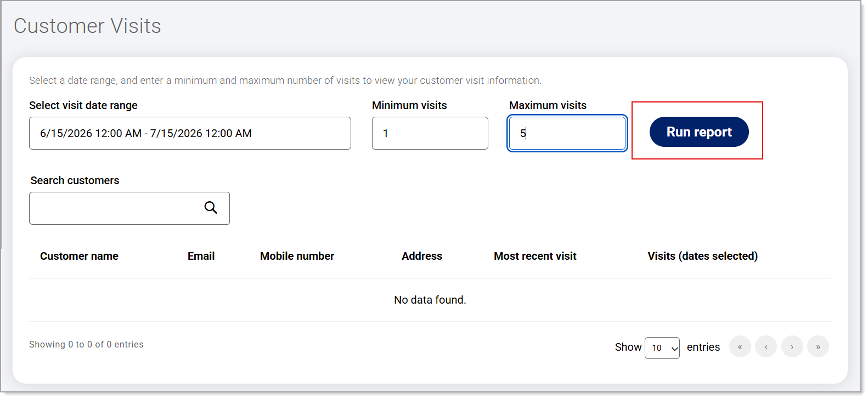Run the customer visits report

(699, 132)
